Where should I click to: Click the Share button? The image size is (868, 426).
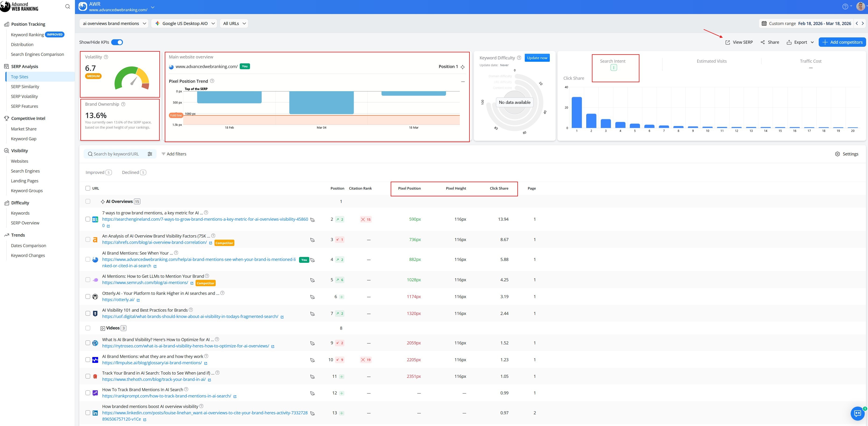click(770, 42)
